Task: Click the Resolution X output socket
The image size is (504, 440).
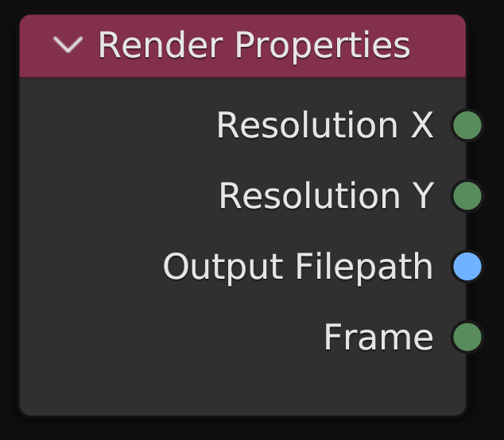Action: pos(467,125)
